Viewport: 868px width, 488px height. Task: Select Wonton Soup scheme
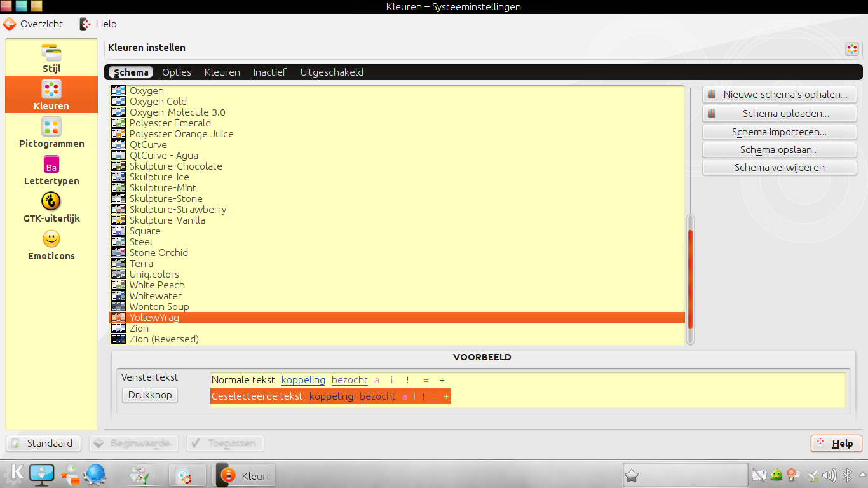pyautogui.click(x=397, y=307)
